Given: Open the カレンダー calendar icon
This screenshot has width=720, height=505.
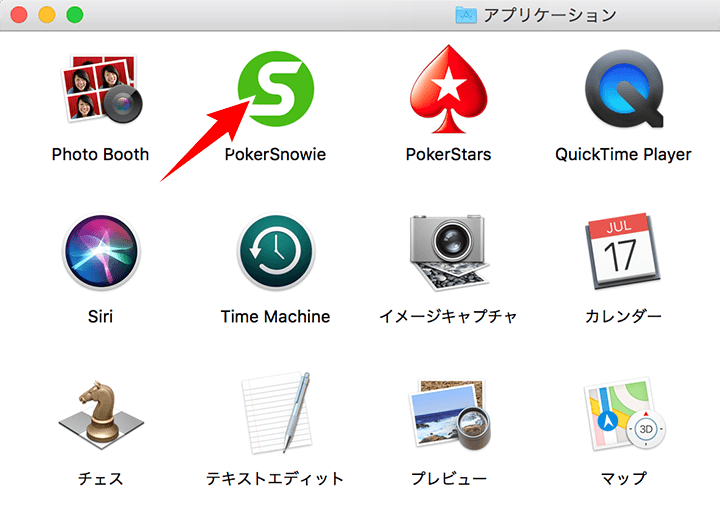Looking at the screenshot, I should tap(623, 251).
